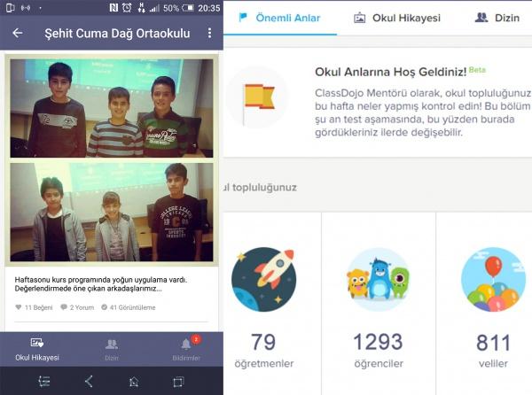Click the 811 veliler balloons card
The height and width of the screenshot is (395, 532).
[x=484, y=304]
